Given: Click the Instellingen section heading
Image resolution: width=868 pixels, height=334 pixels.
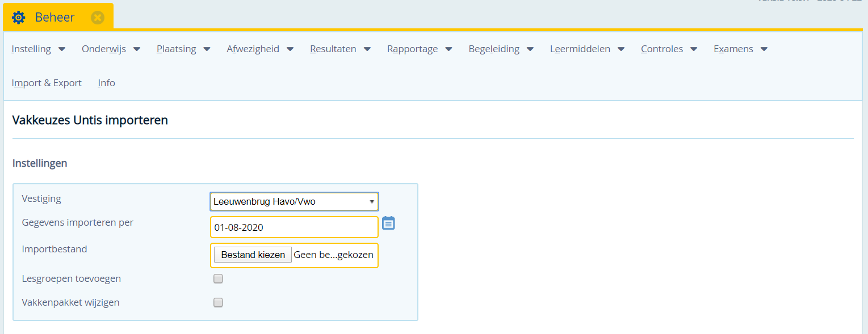Looking at the screenshot, I should 40,163.
